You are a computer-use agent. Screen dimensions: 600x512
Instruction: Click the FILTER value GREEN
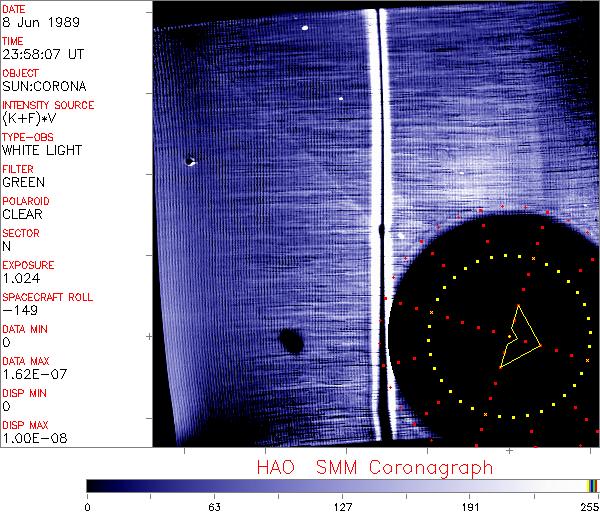coord(23,182)
